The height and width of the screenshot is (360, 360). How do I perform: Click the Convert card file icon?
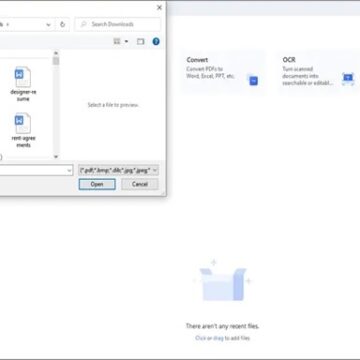click(x=253, y=80)
